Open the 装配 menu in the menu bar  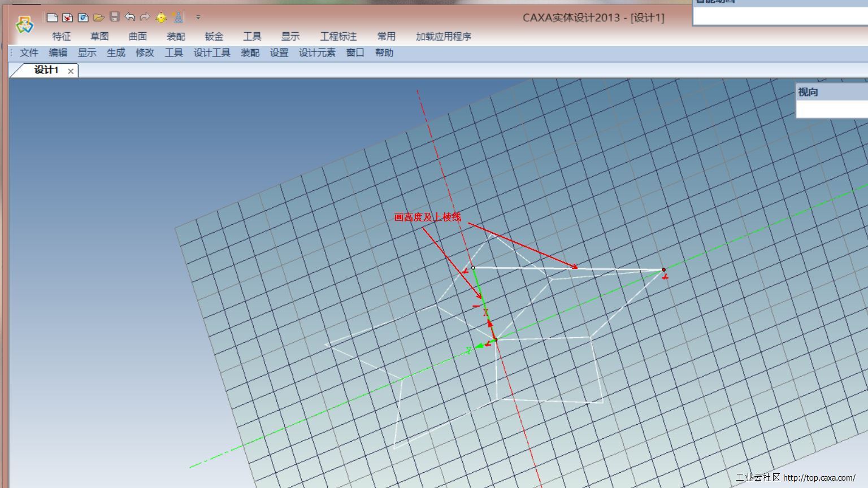point(250,53)
